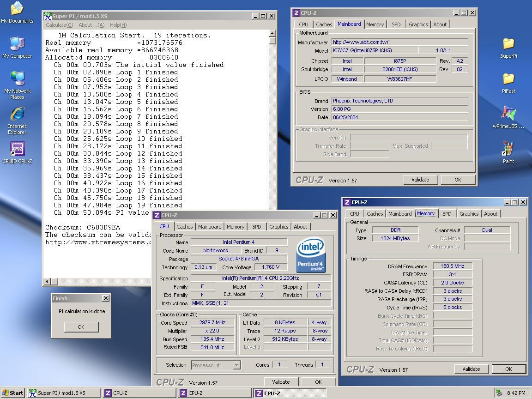Open CPU tab in the Memory CPU-Z window
This screenshot has height=399, width=532.
[x=354, y=214]
